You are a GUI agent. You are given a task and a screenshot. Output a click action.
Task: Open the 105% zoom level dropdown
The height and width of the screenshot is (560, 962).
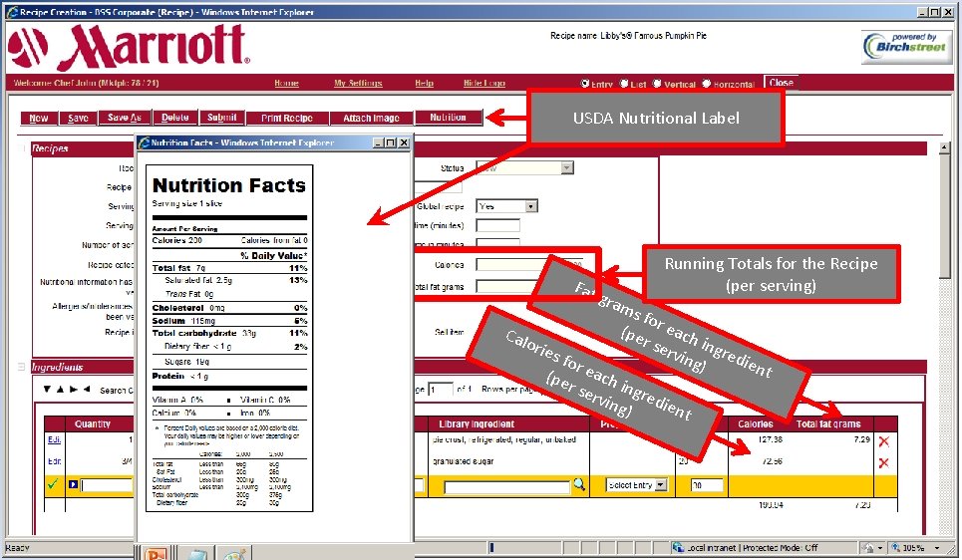937,548
